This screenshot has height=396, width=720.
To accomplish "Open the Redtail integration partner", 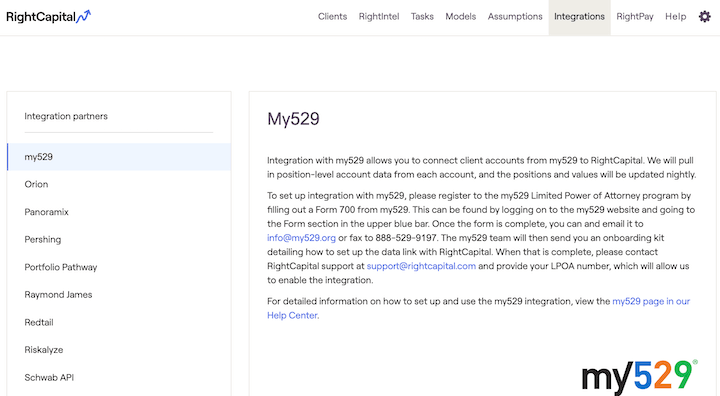I will point(119,322).
